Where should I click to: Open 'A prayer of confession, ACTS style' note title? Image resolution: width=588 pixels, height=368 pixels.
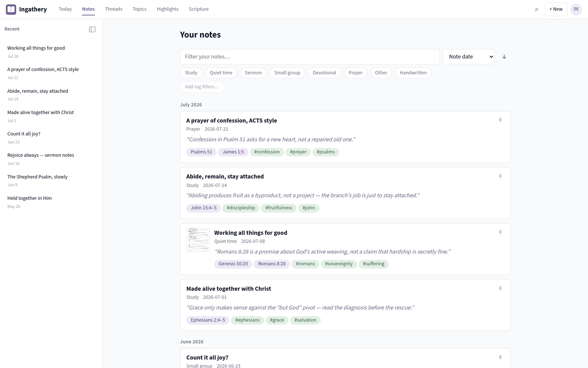click(232, 121)
